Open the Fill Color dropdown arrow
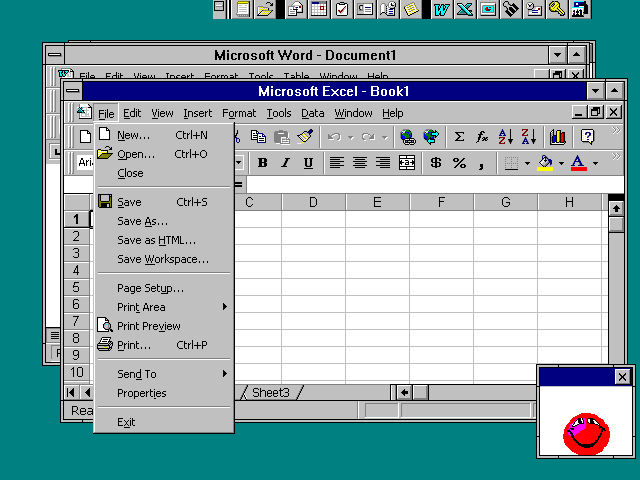 click(561, 163)
